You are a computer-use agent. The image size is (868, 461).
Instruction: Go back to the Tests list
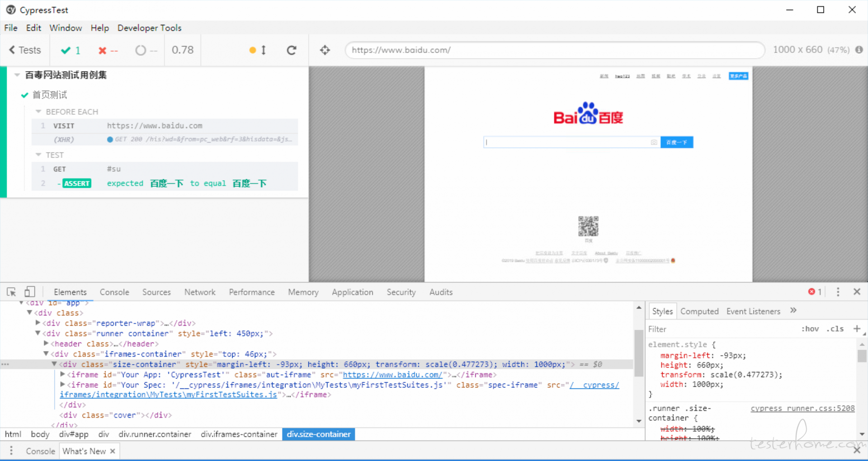pos(25,50)
